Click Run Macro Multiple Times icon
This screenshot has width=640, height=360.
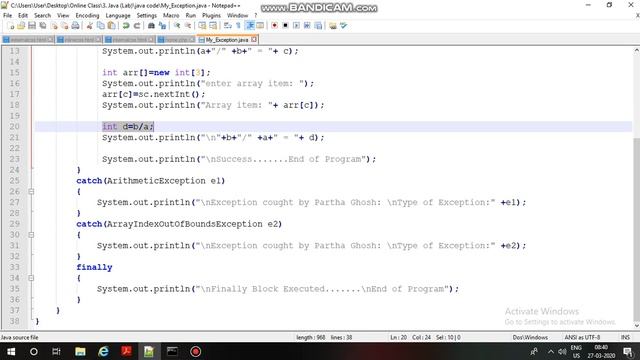point(307,26)
